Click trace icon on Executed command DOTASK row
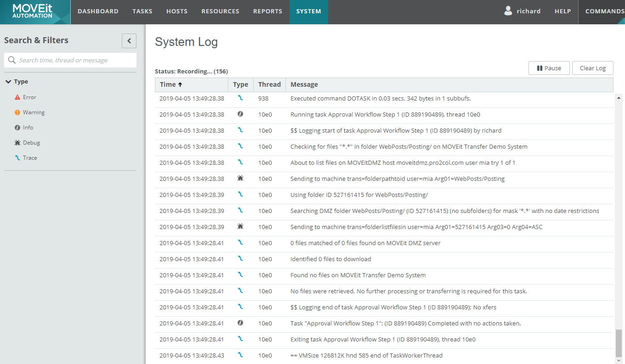The width and height of the screenshot is (625, 364). click(240, 98)
